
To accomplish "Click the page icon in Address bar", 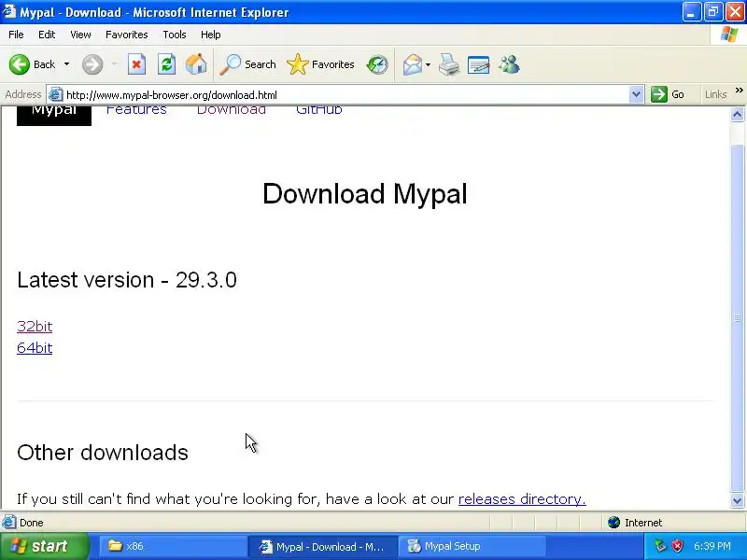I will pos(56,95).
